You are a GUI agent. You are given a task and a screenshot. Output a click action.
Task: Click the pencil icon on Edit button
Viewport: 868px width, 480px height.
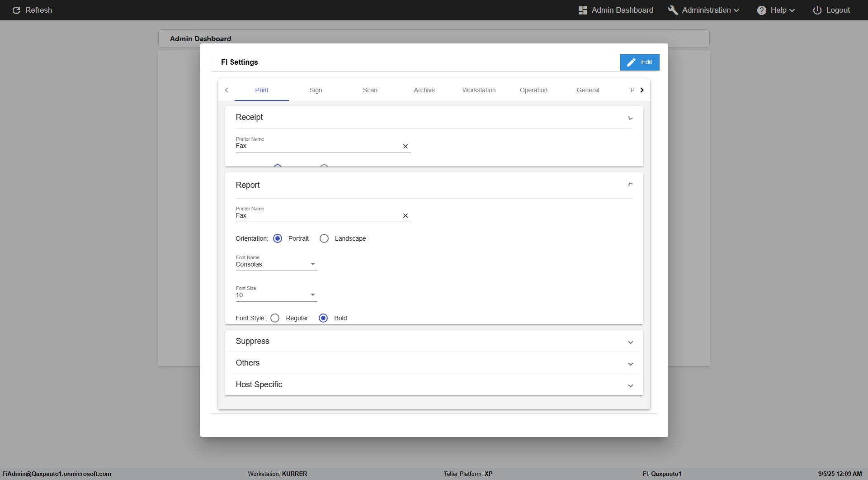click(632, 62)
